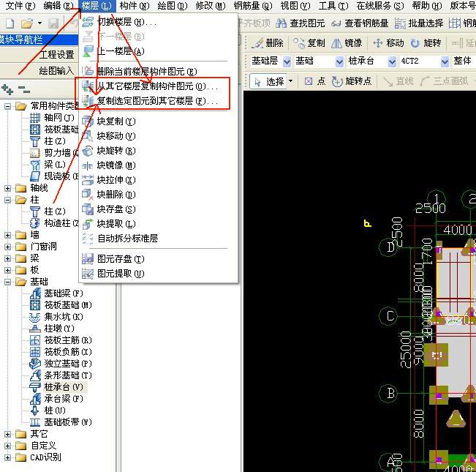The height and width of the screenshot is (472, 476).
Task: Click the New file icon in toolbar
Action: (10, 23)
